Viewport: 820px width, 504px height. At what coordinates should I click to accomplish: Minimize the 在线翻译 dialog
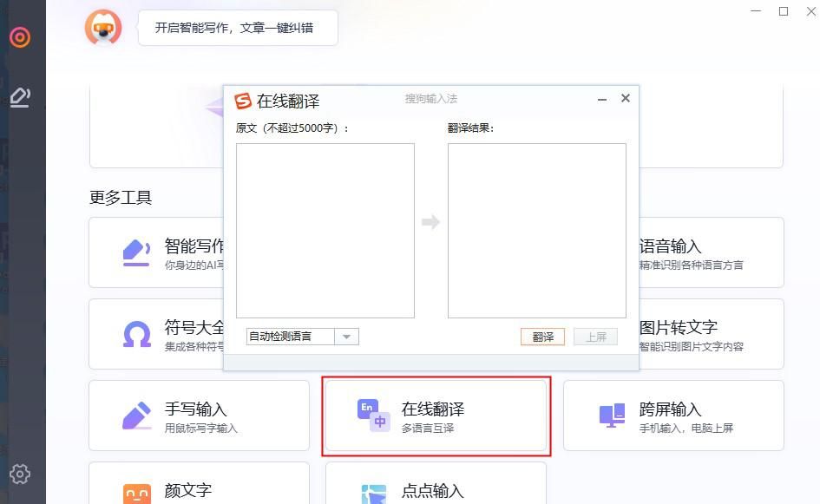pyautogui.click(x=602, y=100)
